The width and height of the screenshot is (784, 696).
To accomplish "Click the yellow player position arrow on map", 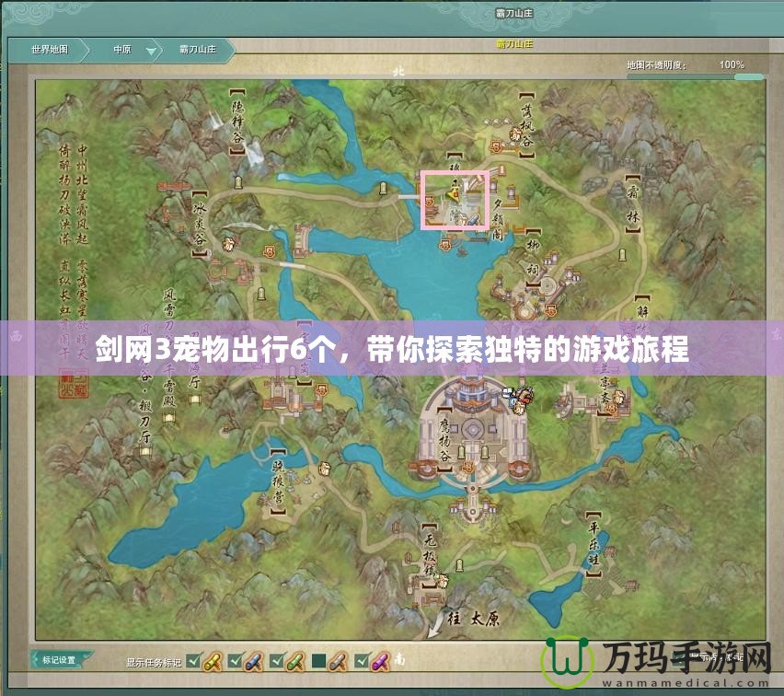I will click(x=454, y=193).
